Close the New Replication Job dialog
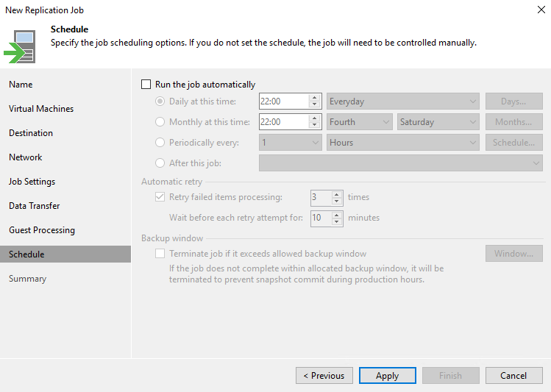Image resolution: width=551 pixels, height=392 pixels. click(x=541, y=10)
